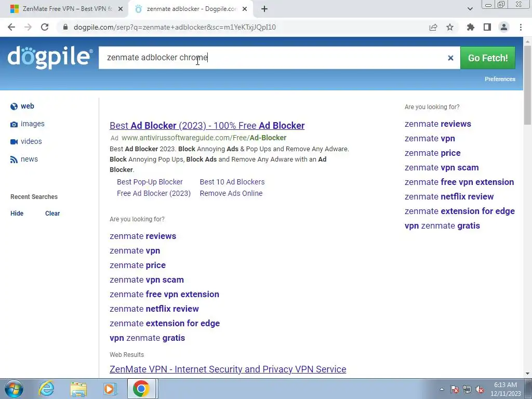Click the video camera icon beside videos
532x399 pixels.
[14, 142]
